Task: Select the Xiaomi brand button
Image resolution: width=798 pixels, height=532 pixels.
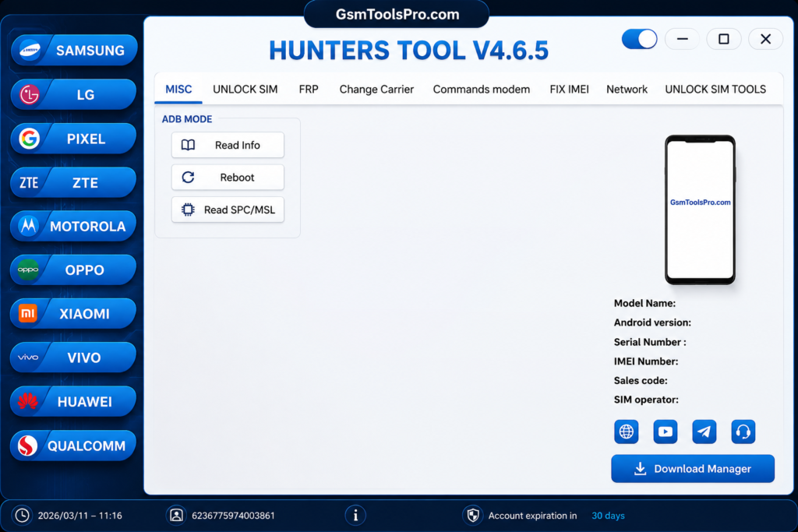Action: pos(74,313)
